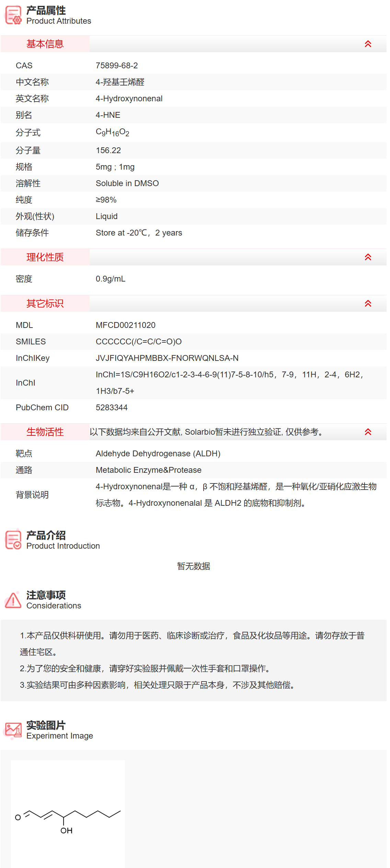Click the InChIKey value text
This screenshot has width=390, height=868.
(167, 358)
